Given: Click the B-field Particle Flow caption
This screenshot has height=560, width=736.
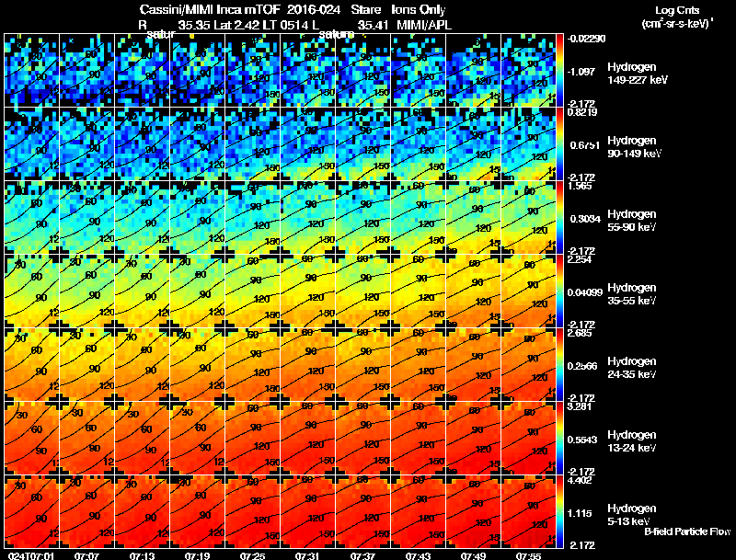Looking at the screenshot, I should [687, 531].
